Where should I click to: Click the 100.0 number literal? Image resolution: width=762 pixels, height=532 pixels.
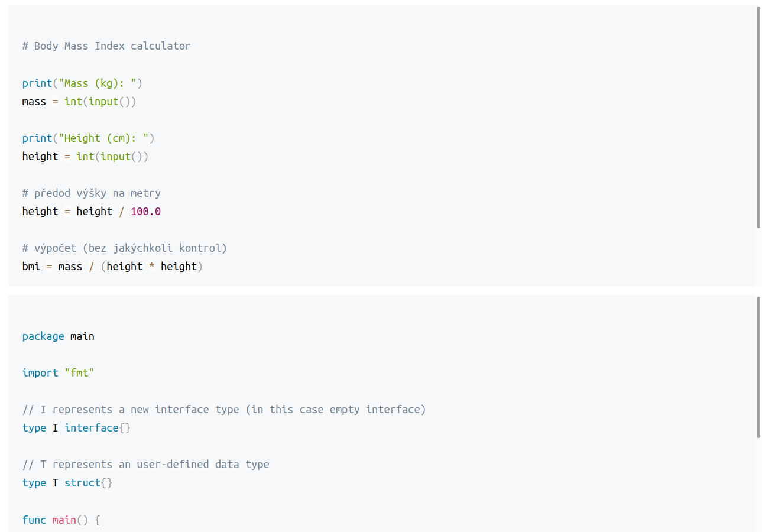(145, 212)
